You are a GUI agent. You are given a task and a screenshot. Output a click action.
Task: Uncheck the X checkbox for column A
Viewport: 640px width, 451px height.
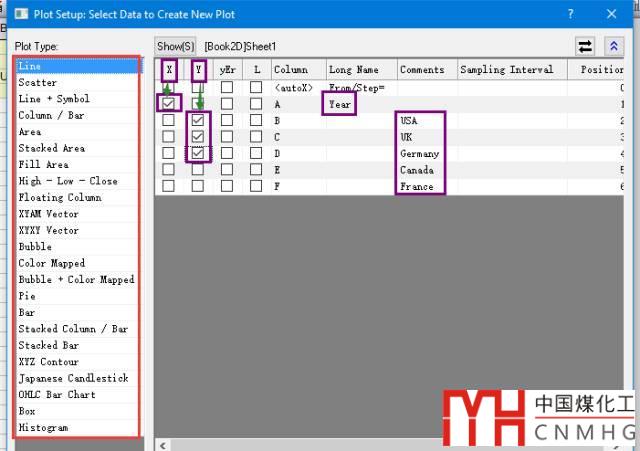click(168, 104)
